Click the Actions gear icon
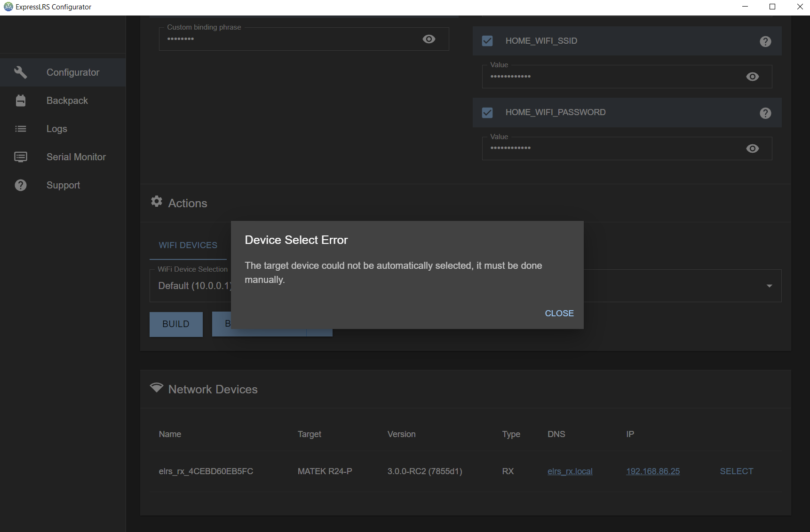 (157, 201)
